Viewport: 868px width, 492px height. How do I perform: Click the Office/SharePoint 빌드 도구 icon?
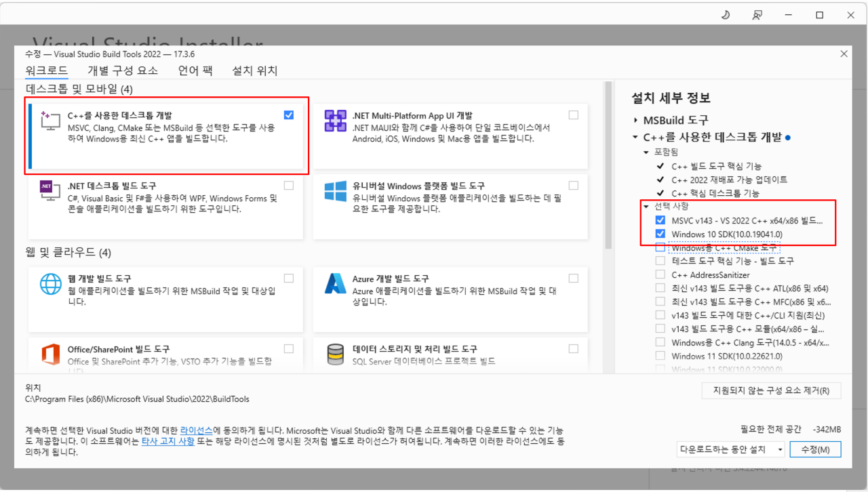[52, 354]
